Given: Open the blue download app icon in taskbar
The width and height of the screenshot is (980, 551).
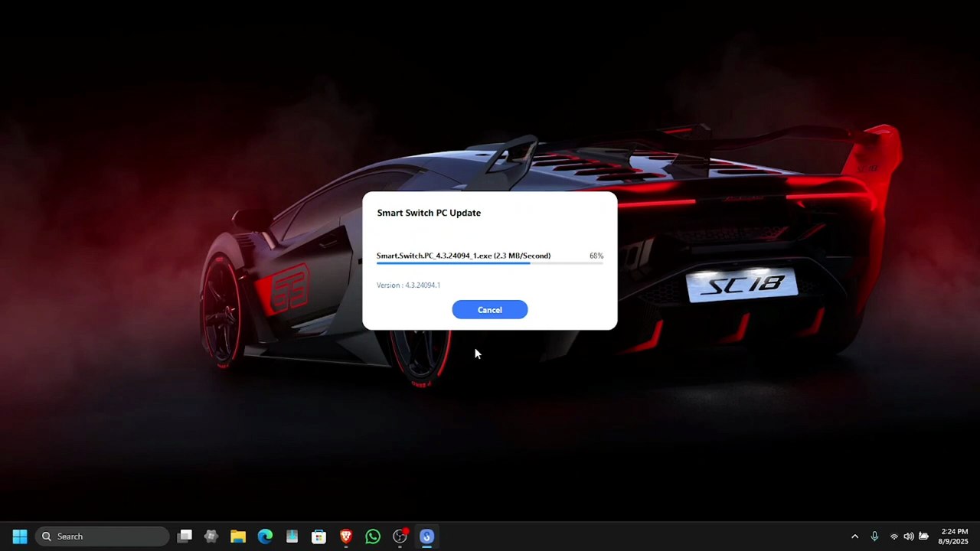Looking at the screenshot, I should [292, 536].
